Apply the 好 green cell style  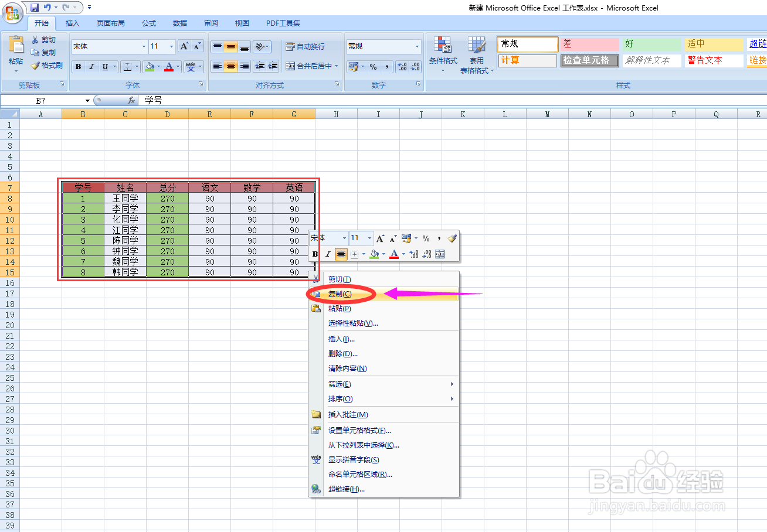651,44
